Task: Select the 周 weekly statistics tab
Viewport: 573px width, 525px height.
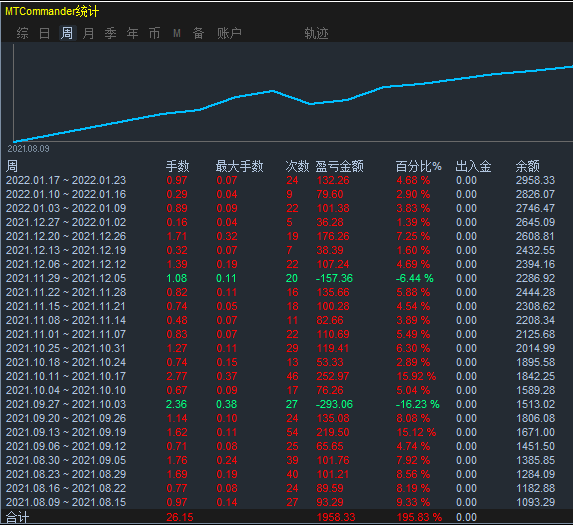Action: tap(67, 33)
